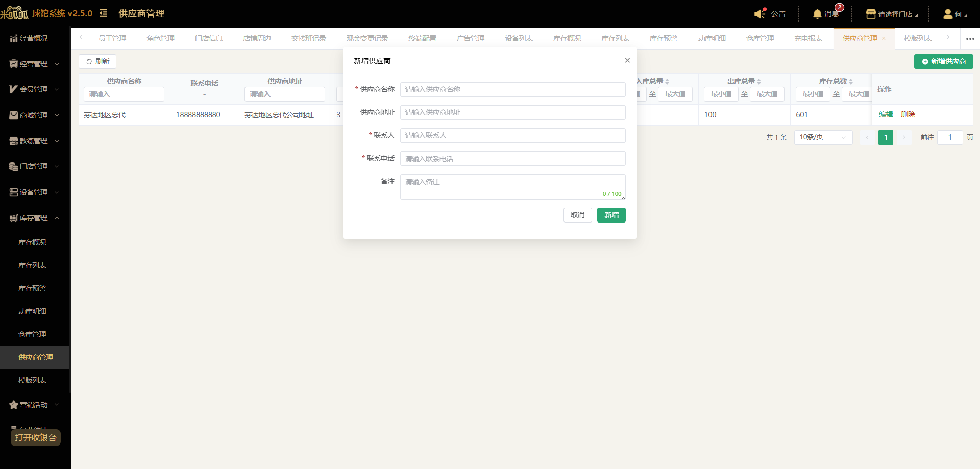Switch to the 员工管理 tab
This screenshot has height=469, width=980.
(x=112, y=38)
